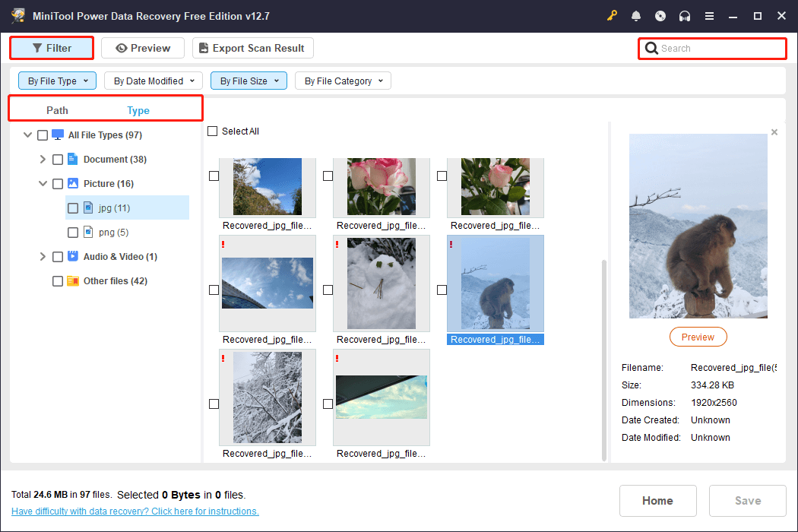Open the hamburger menu icon
The width and height of the screenshot is (798, 532).
[709, 16]
